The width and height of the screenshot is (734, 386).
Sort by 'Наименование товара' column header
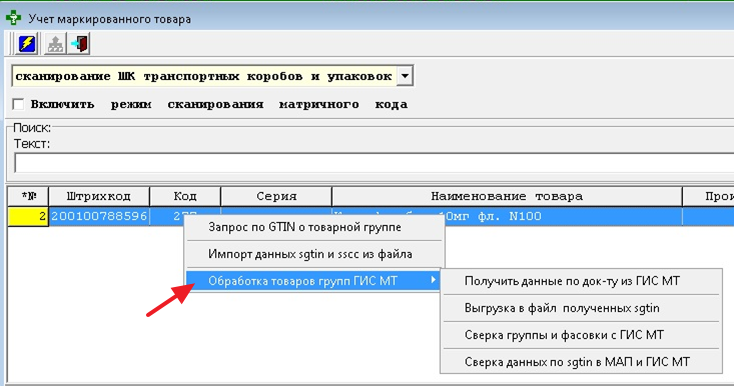point(507,197)
